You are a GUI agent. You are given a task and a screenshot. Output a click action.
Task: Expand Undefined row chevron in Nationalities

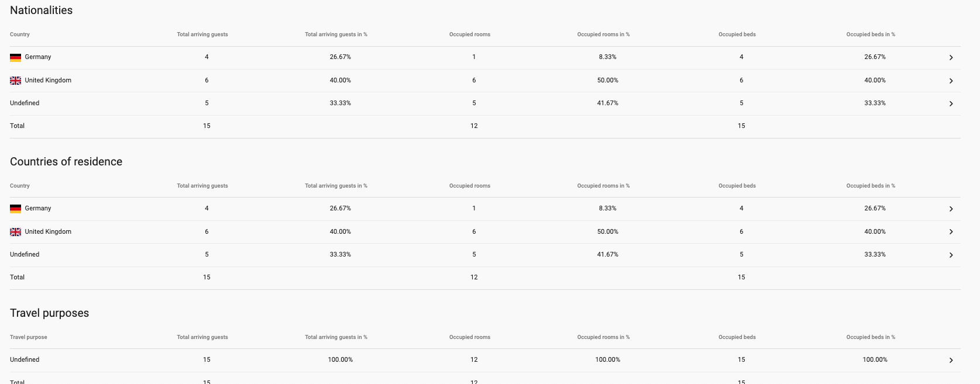951,103
